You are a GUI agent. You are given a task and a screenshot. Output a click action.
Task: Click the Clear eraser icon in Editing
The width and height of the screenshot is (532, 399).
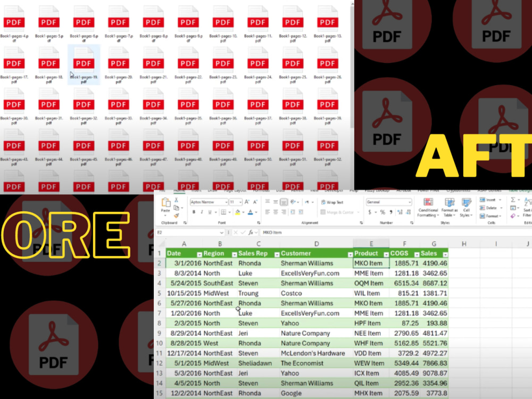[x=513, y=216]
